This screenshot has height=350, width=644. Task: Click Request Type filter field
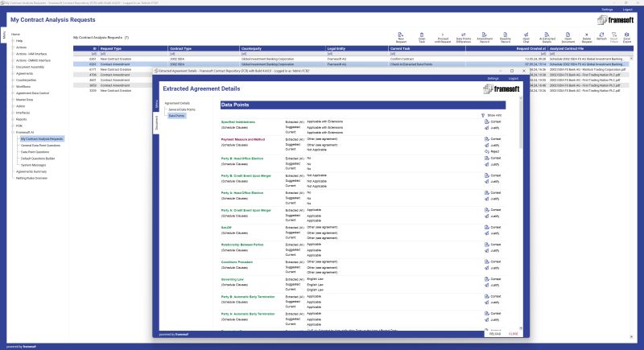(x=134, y=54)
